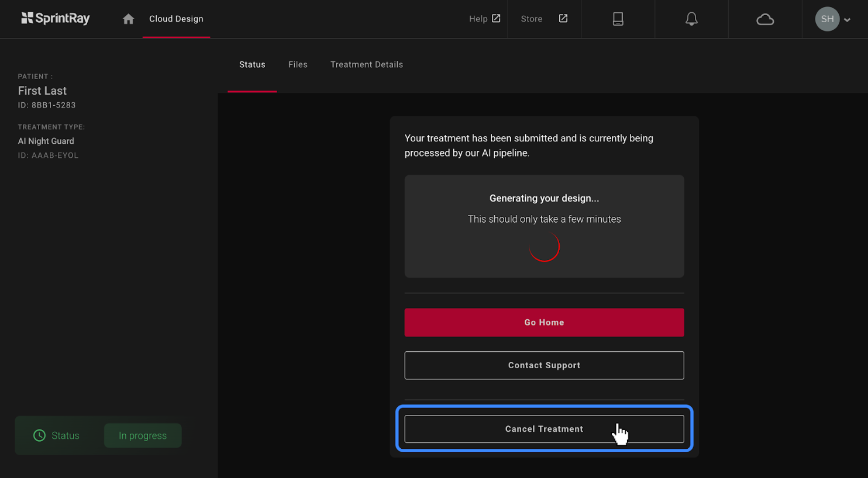The image size is (868, 478).
Task: Click the In progress status badge
Action: tap(143, 436)
